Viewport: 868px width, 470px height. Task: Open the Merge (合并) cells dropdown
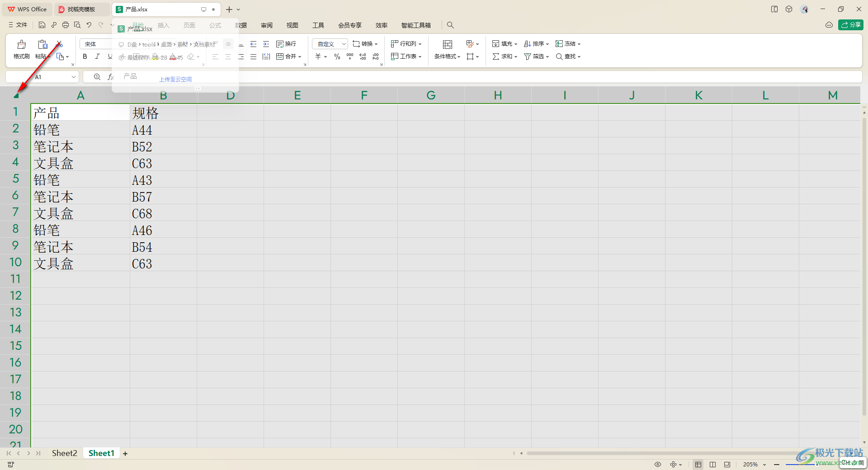click(289, 56)
